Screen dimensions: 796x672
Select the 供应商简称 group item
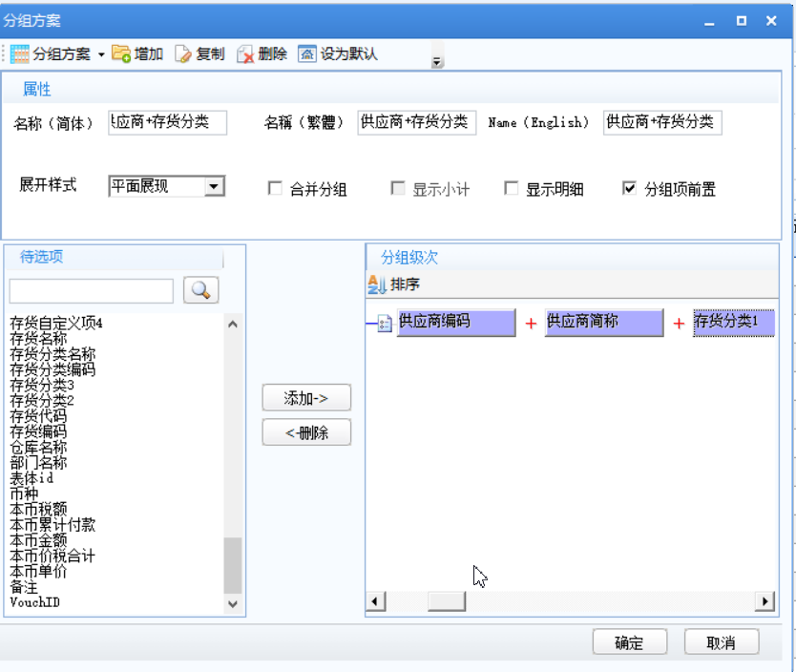click(604, 323)
